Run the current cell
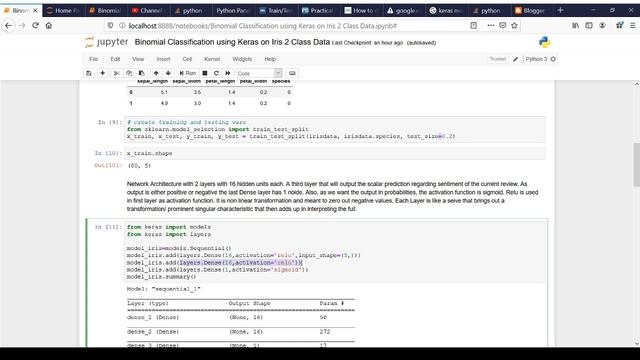 tap(188, 73)
